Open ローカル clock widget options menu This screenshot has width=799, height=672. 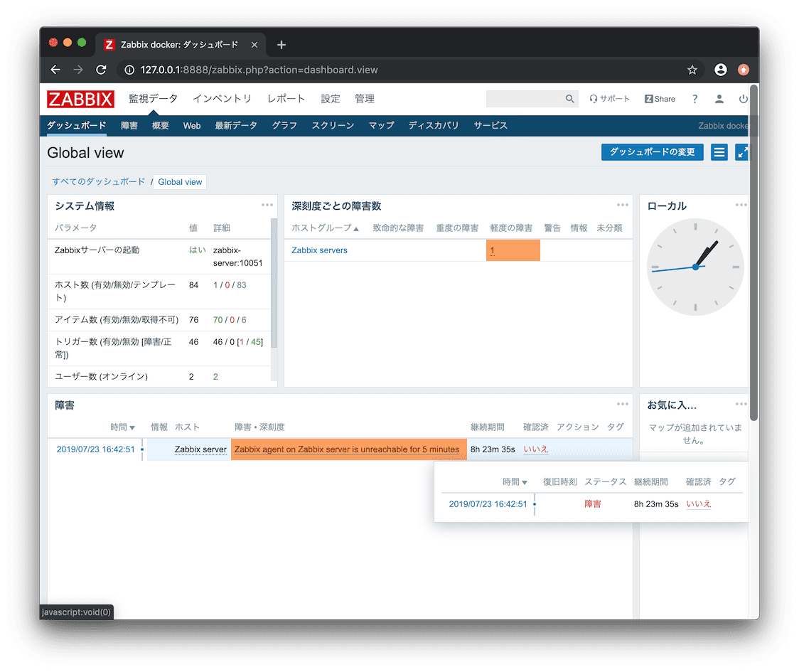pyautogui.click(x=741, y=205)
